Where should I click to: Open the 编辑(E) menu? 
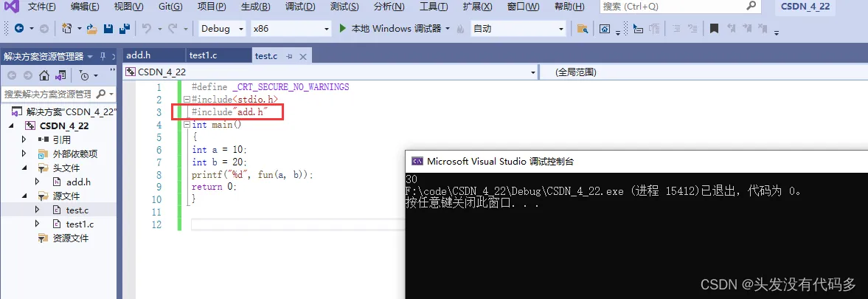point(85,7)
